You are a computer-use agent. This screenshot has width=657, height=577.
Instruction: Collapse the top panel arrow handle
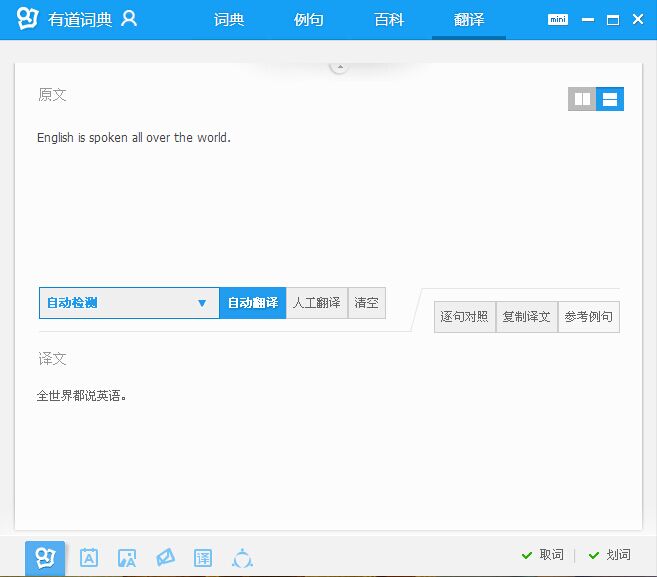[x=340, y=67]
